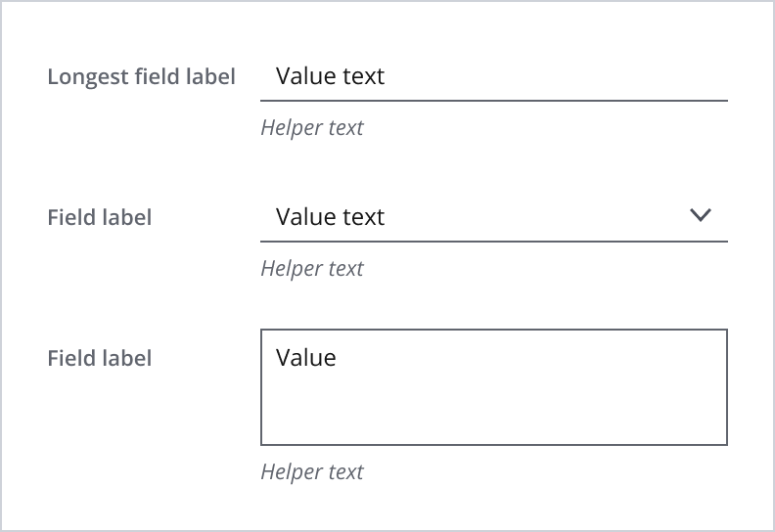Click the word 'Value' in the text area
The image size is (775, 532).
coord(306,358)
